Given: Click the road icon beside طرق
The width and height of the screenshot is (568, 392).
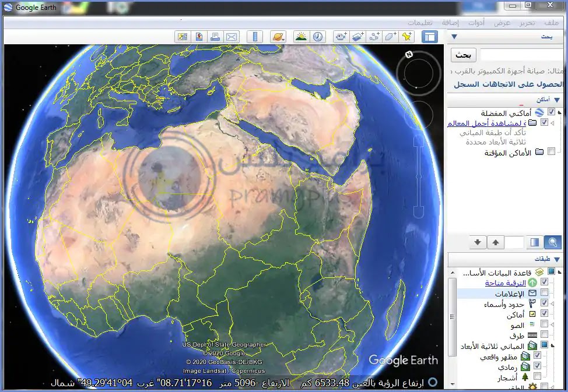Looking at the screenshot, I should tap(532, 335).
